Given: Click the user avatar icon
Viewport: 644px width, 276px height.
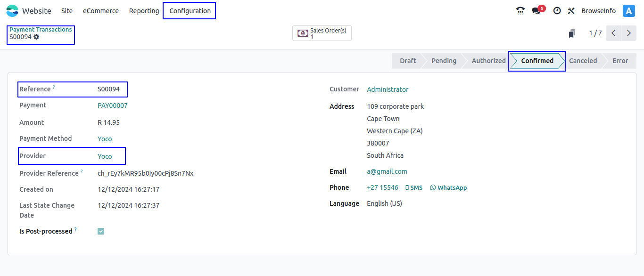Looking at the screenshot, I should [x=629, y=11].
